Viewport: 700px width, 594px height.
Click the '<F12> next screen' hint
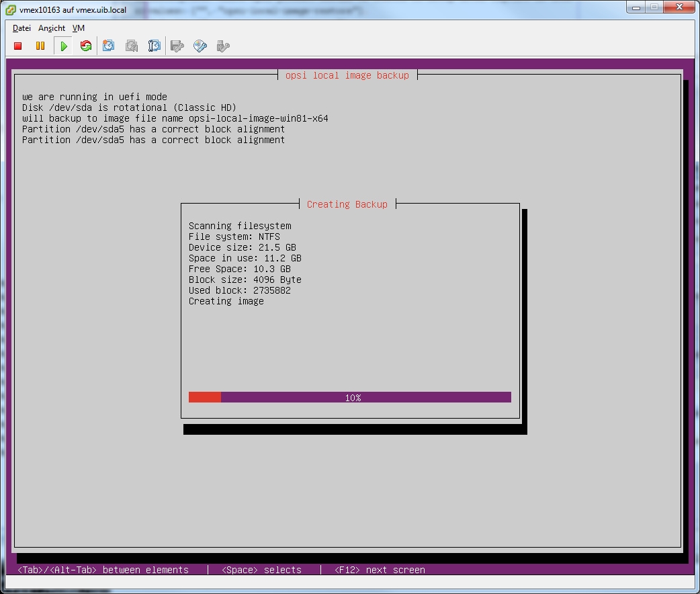point(380,570)
